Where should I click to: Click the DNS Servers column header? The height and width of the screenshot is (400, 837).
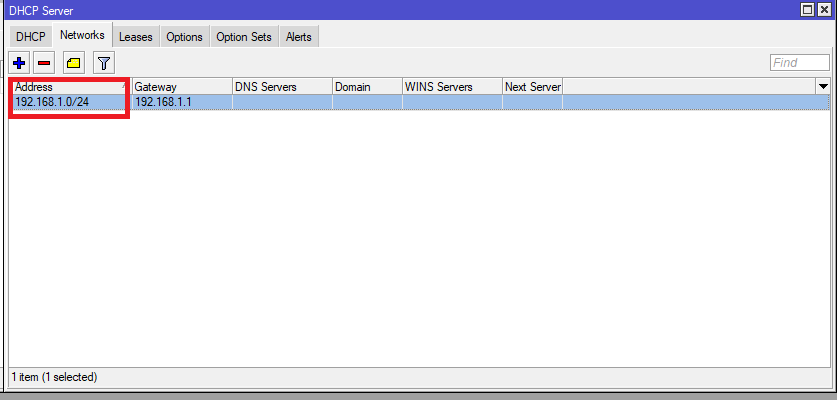[x=282, y=87]
